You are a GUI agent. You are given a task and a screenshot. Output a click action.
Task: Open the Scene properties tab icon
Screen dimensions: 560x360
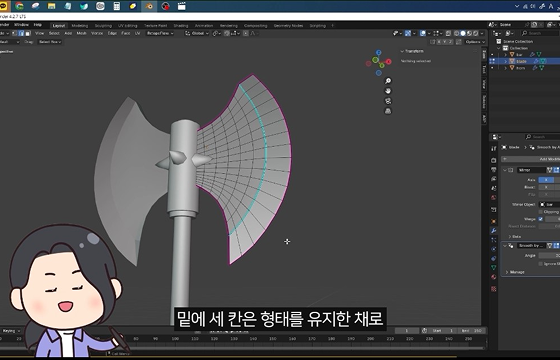[494, 188]
